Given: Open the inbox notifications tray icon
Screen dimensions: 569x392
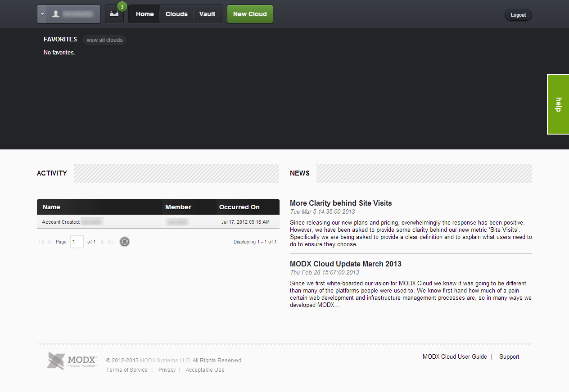Looking at the screenshot, I should tap(114, 14).
